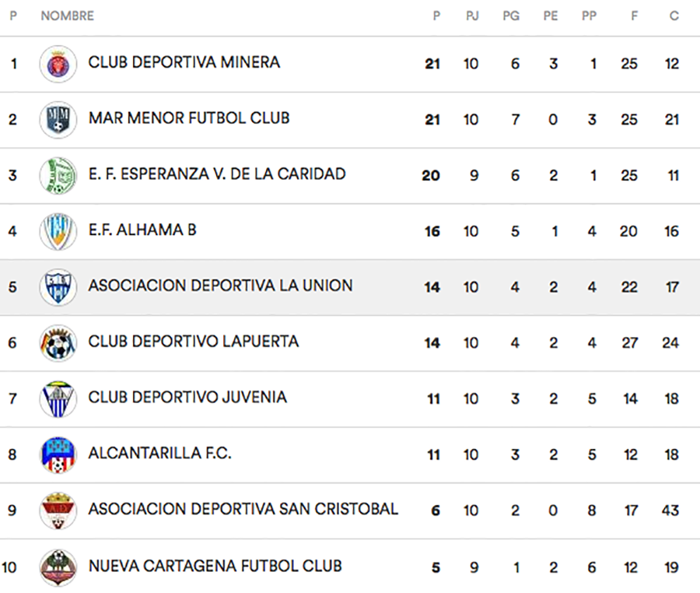Click the E. F. Esperanza team crest
Viewport: 700px width, 593px height.
coord(58,176)
